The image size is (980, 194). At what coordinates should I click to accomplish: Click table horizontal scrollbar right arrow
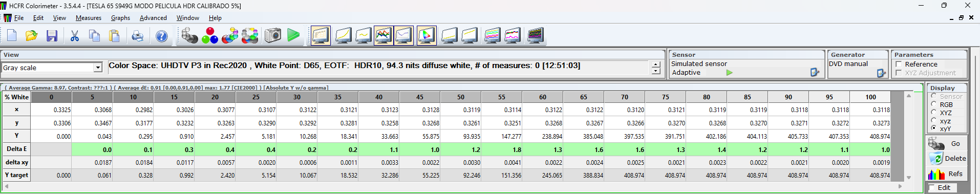pos(900,186)
